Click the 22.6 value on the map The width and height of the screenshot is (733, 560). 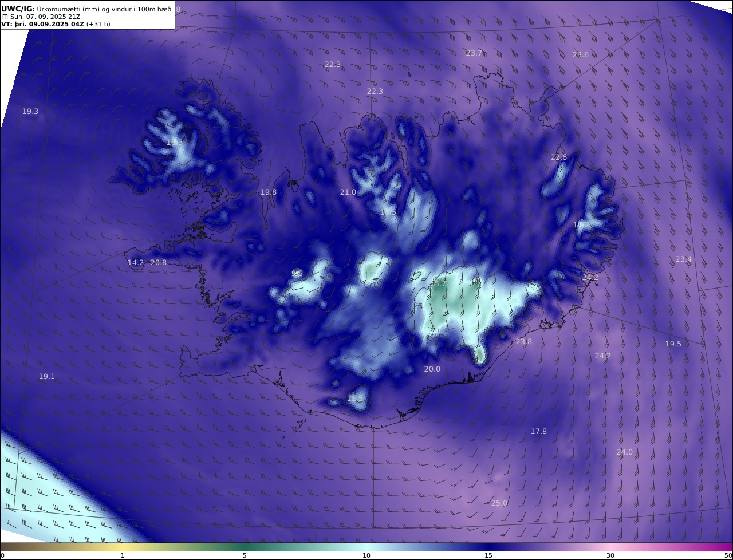[x=558, y=157]
